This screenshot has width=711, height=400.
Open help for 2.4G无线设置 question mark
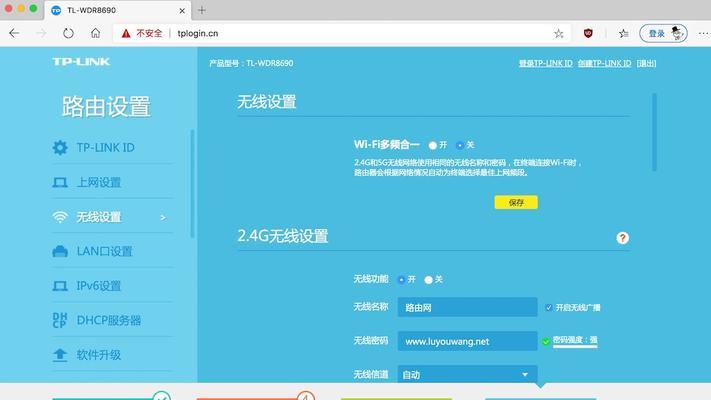(623, 238)
